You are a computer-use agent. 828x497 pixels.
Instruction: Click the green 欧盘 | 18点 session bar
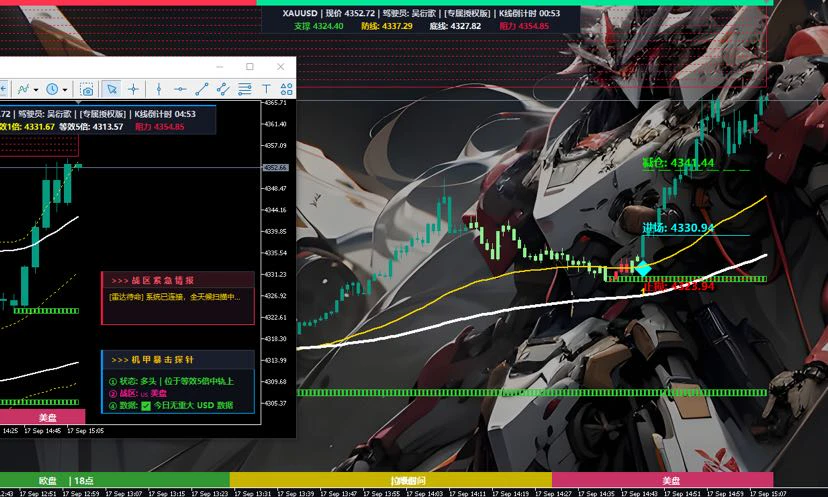point(115,480)
